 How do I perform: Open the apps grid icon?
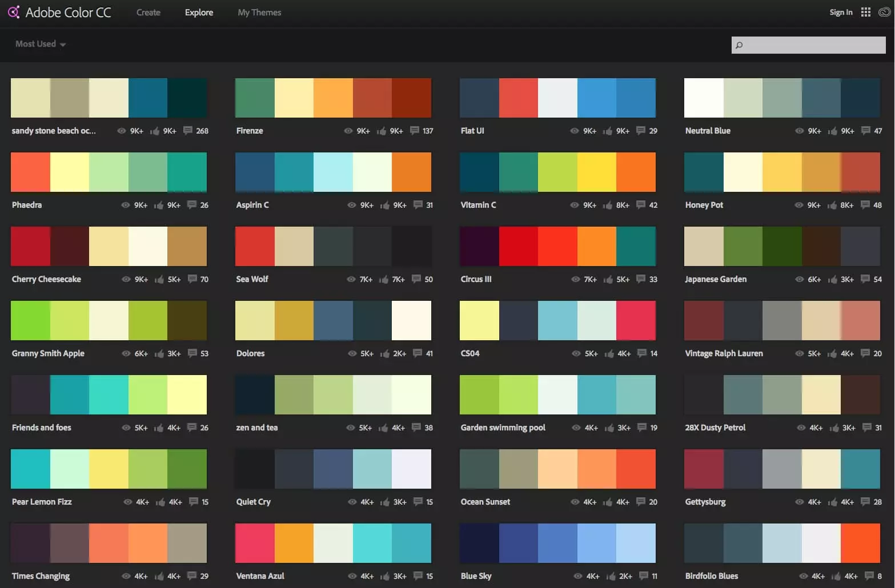[x=866, y=12]
